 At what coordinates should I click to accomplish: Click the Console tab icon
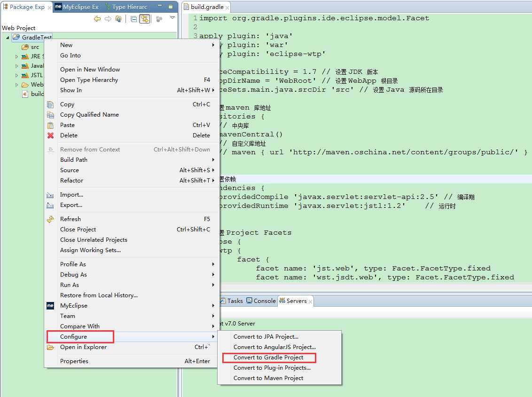point(250,301)
